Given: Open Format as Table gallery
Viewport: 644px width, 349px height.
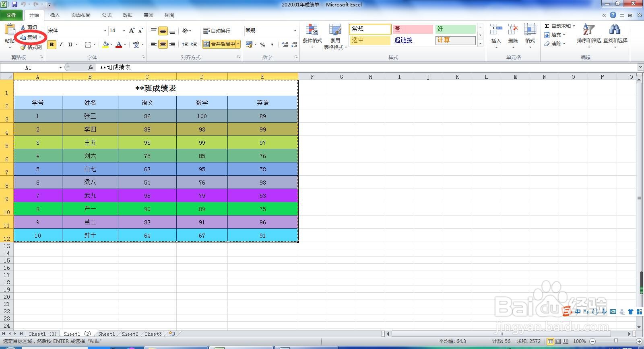Looking at the screenshot, I should pyautogui.click(x=335, y=36).
